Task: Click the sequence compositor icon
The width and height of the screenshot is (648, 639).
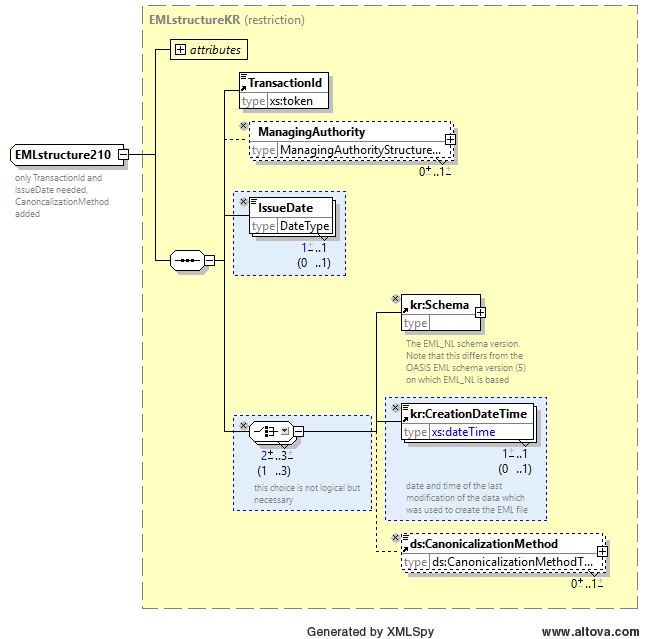Action: click(x=187, y=260)
